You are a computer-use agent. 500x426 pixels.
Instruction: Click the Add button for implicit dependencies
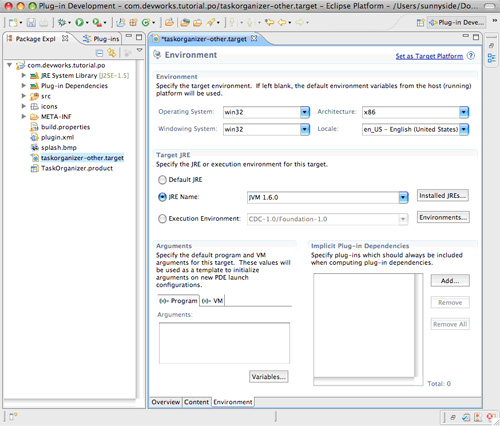pos(450,281)
